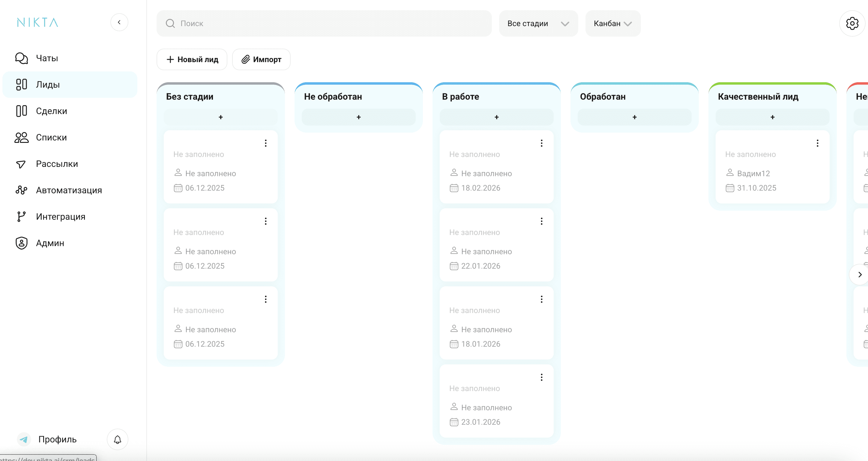Go to Чаты in sidebar
868x461 pixels.
click(x=47, y=58)
